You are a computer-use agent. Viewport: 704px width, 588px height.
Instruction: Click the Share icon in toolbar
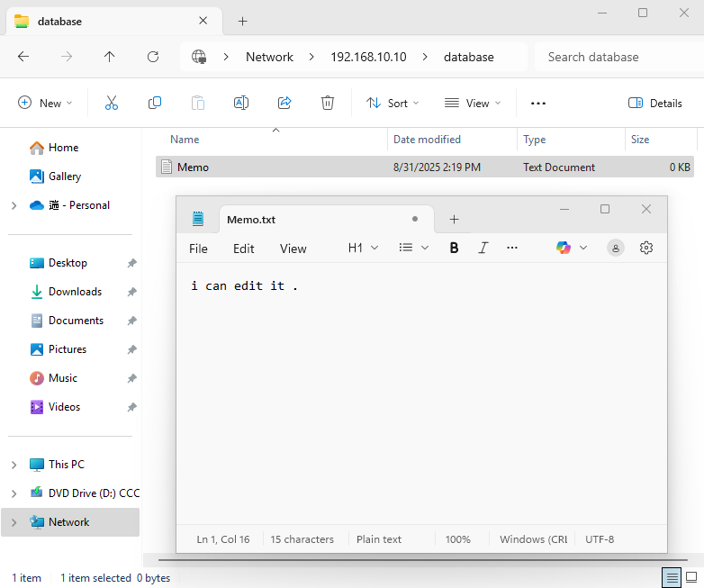tap(284, 104)
